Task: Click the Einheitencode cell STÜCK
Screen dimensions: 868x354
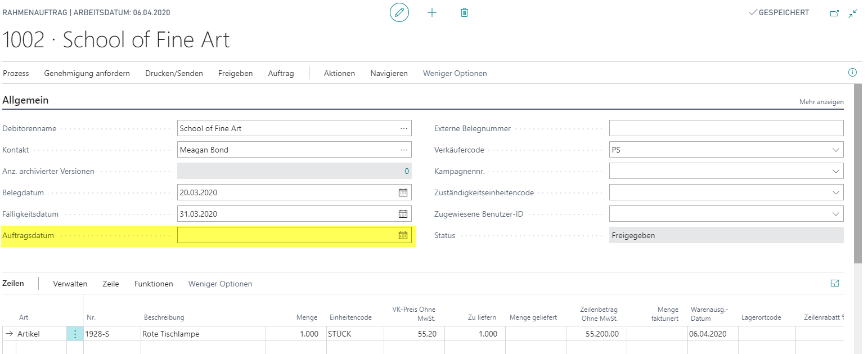Action: [x=355, y=334]
